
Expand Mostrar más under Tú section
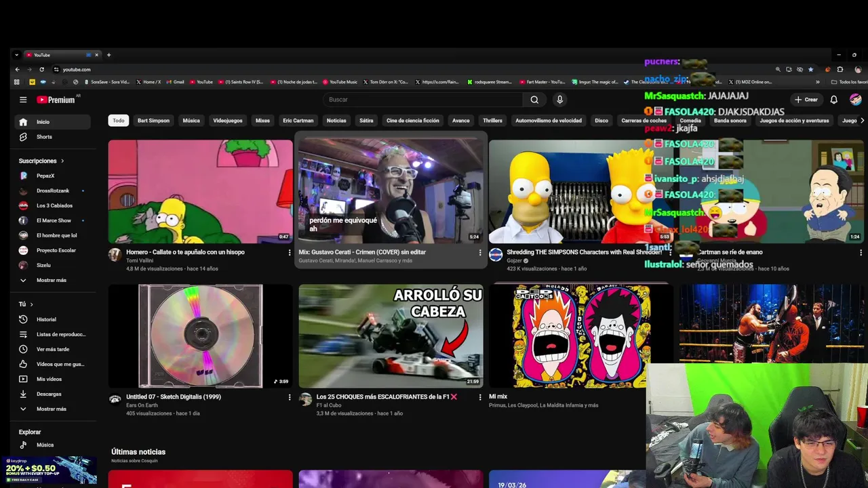(54, 409)
